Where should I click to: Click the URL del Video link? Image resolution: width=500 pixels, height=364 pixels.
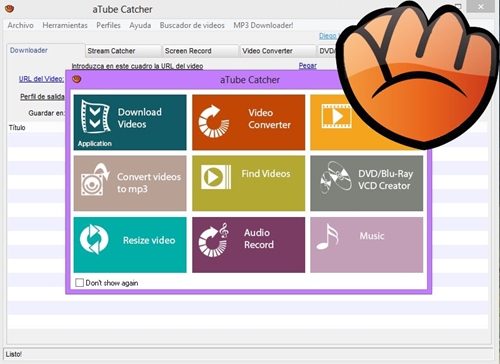point(41,79)
